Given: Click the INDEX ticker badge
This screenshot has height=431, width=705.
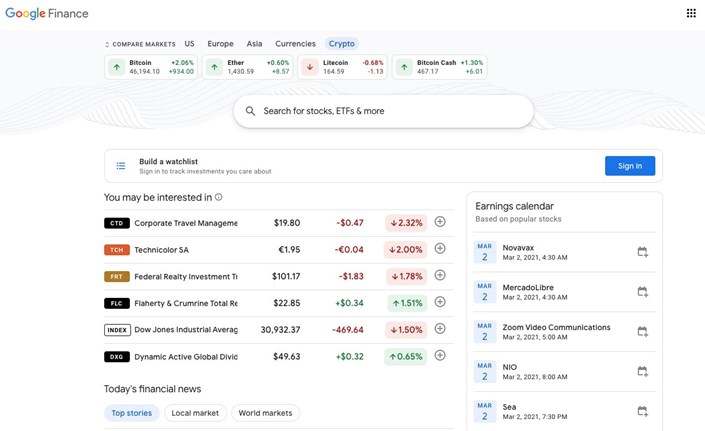Looking at the screenshot, I should [117, 330].
